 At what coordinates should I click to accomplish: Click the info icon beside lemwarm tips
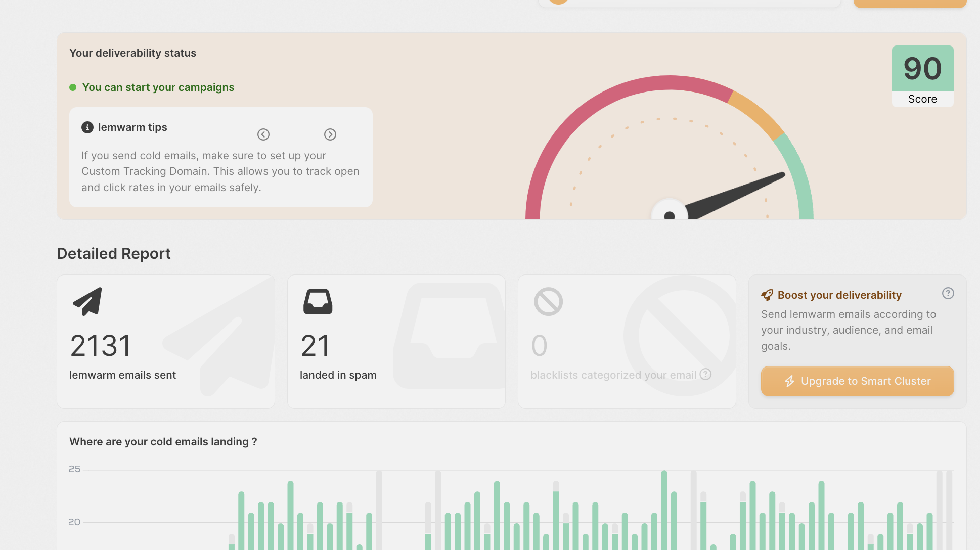(87, 127)
